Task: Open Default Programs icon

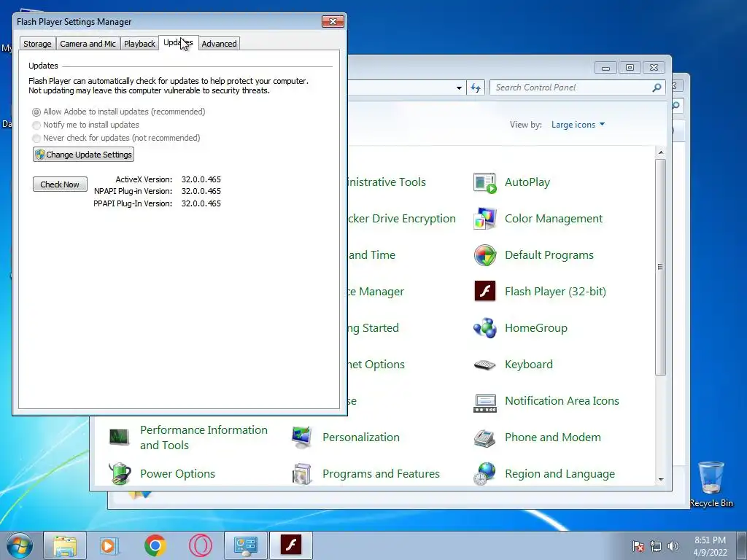Action: pos(485,255)
